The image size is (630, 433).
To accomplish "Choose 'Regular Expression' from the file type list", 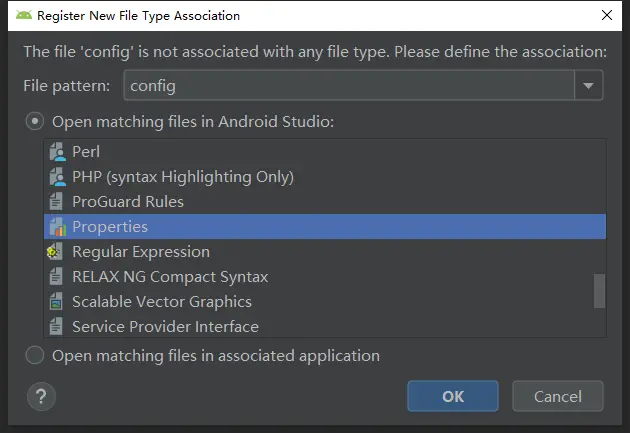I will tap(141, 252).
